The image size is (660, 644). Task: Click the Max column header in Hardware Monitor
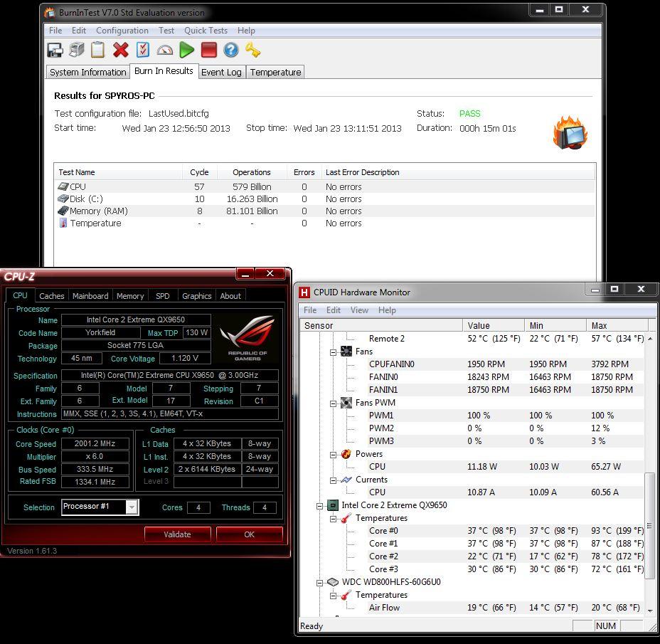click(617, 325)
